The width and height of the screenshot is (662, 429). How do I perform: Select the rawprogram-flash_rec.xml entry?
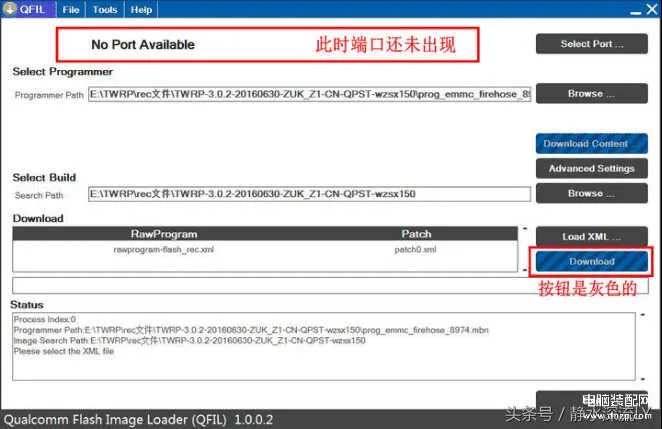coord(164,249)
